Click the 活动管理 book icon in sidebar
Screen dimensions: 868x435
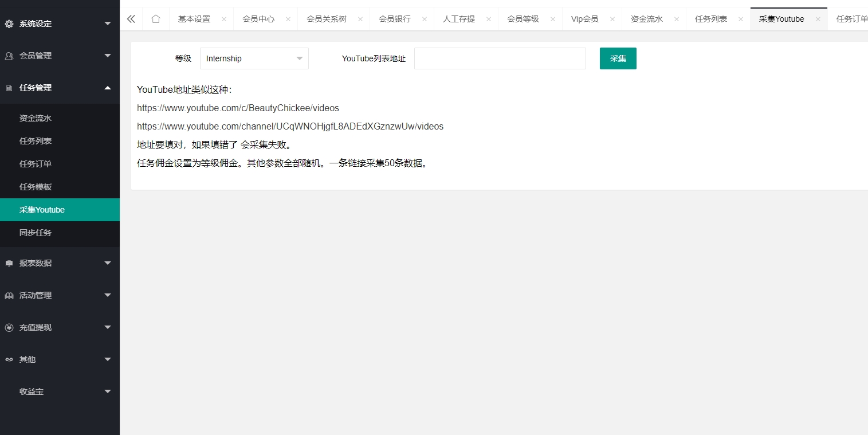click(x=9, y=295)
